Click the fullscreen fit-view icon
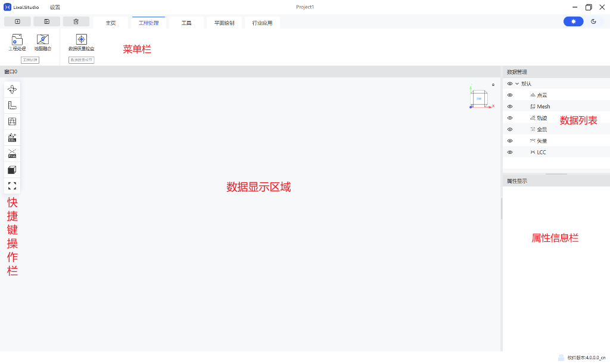The width and height of the screenshot is (610, 364). [12, 186]
